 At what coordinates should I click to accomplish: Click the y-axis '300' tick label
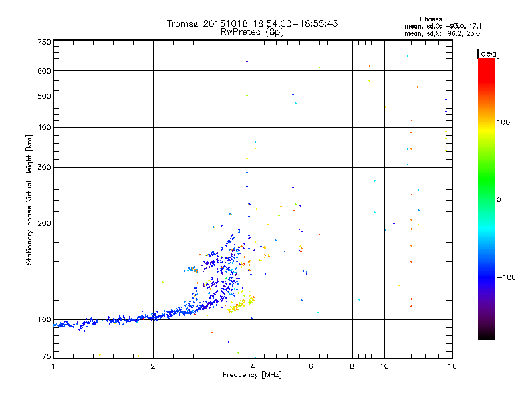[44, 167]
